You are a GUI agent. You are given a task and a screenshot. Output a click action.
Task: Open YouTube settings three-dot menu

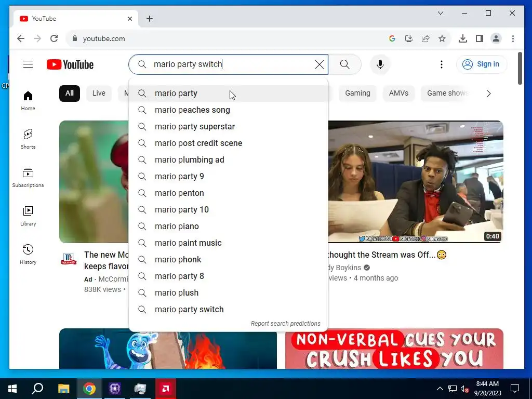click(442, 64)
